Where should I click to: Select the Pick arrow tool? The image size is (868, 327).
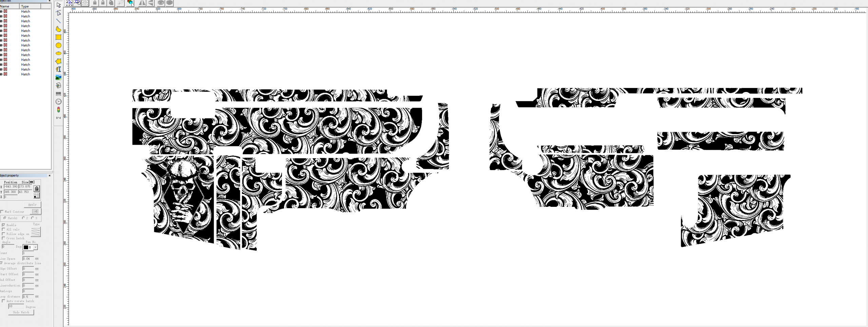click(58, 5)
